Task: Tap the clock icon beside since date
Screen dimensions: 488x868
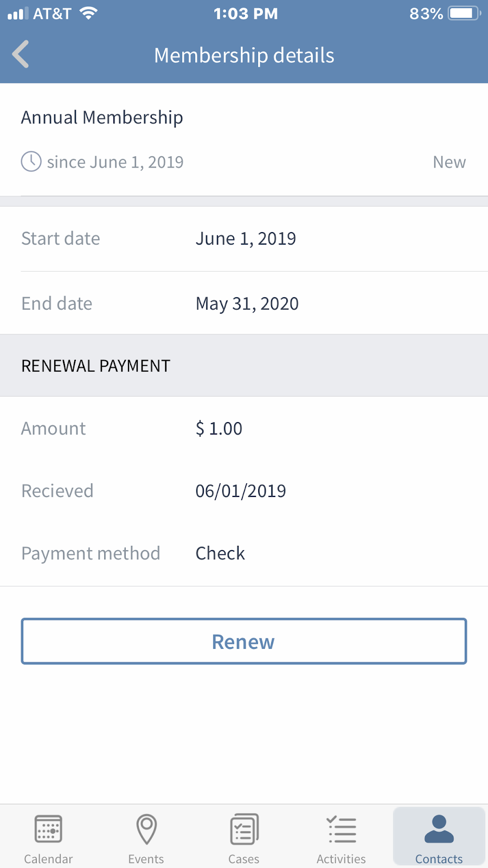Action: click(31, 162)
